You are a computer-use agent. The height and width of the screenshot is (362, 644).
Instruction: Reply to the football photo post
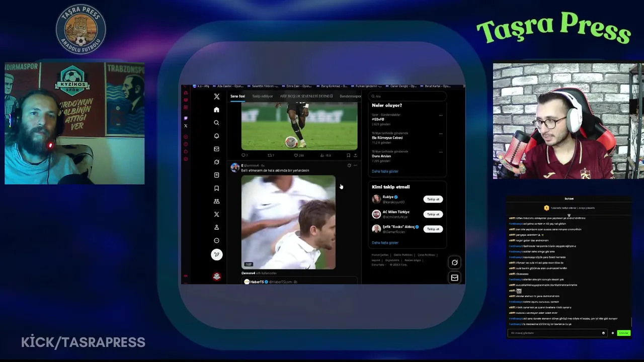coord(244,155)
